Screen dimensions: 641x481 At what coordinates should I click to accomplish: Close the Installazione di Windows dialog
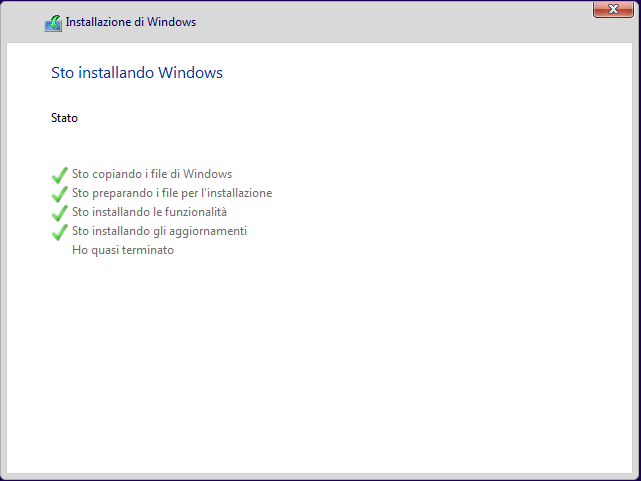[613, 9]
